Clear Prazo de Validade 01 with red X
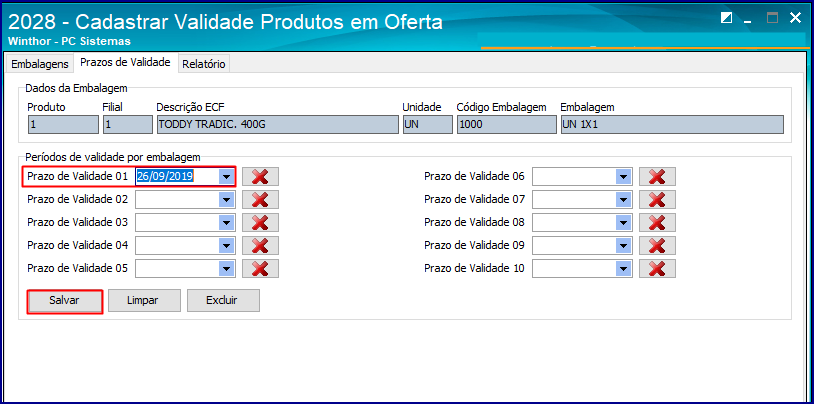Viewport: 814px width, 404px height. (260, 177)
